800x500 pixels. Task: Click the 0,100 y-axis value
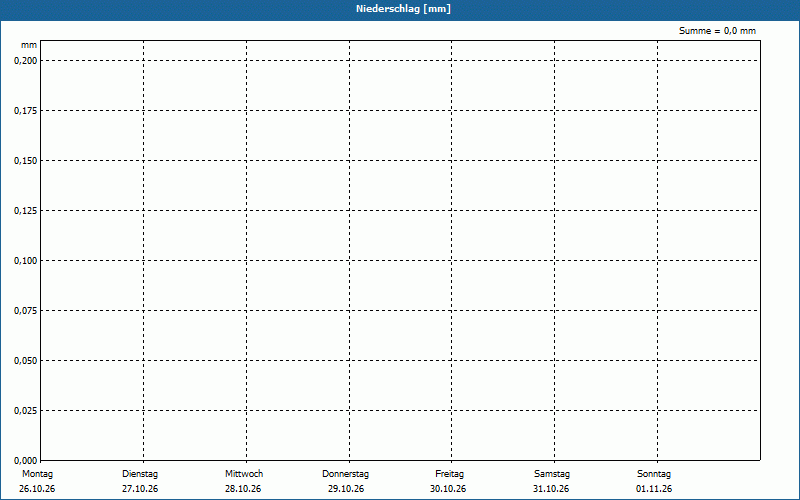point(26,261)
